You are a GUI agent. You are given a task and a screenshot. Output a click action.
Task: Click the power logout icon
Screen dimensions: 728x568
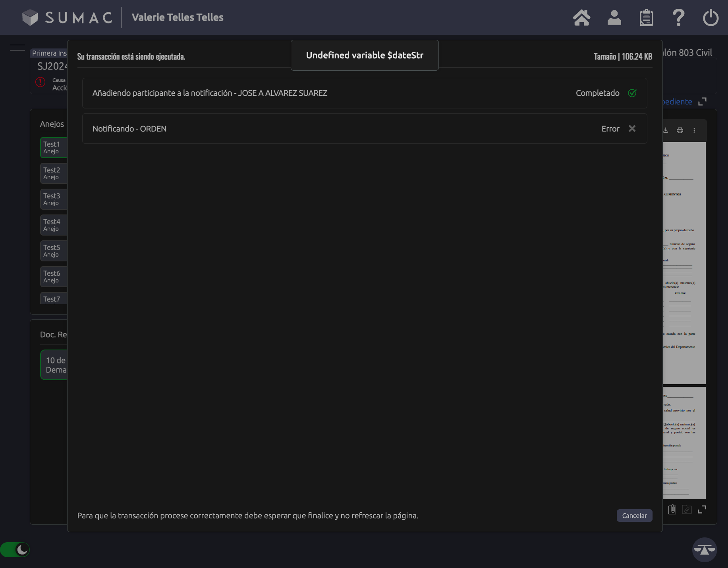pyautogui.click(x=711, y=17)
